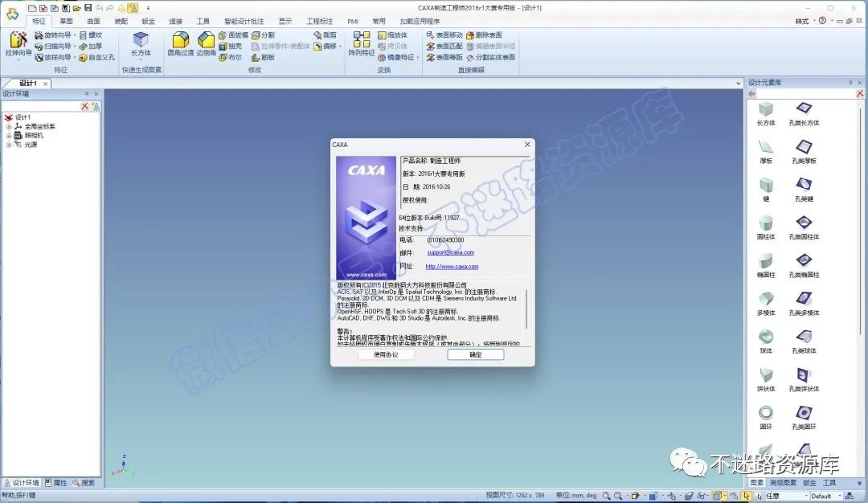Click the scrollbar in the CAXA license text
Viewport: 868px width, 503px height.
click(x=526, y=309)
